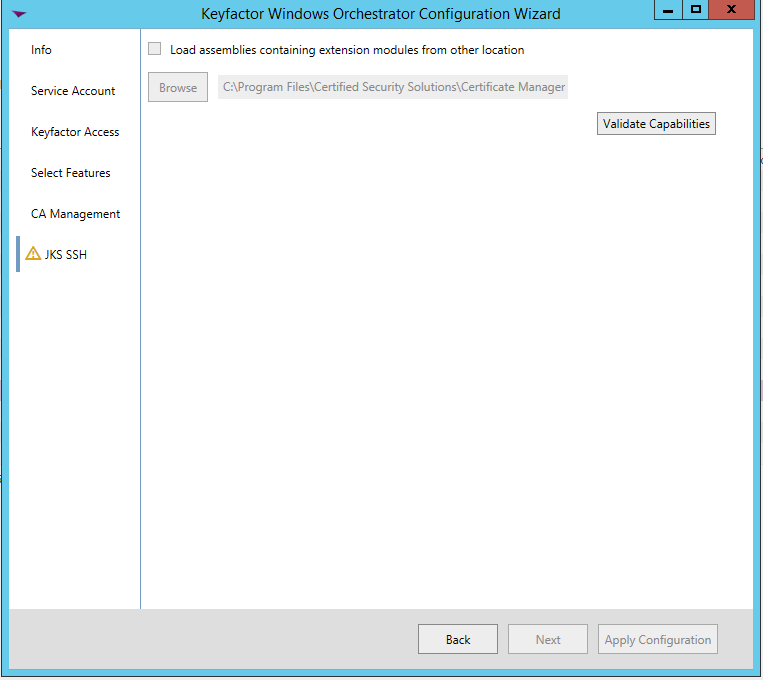Open the Keyfactor window system menu icon
The width and height of the screenshot is (763, 680).
tap(19, 14)
